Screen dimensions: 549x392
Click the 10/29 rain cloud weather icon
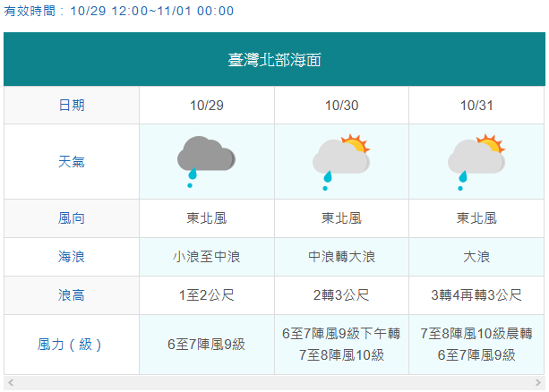click(x=206, y=162)
